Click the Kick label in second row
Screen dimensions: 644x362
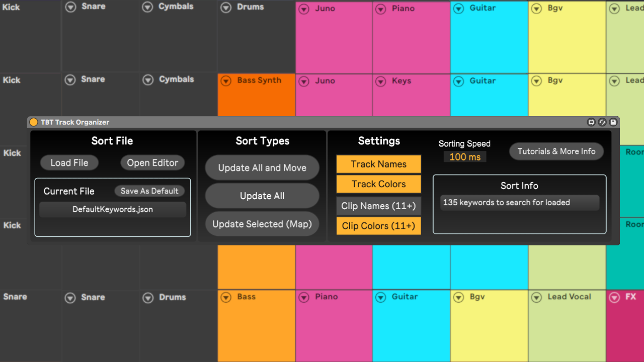point(12,80)
